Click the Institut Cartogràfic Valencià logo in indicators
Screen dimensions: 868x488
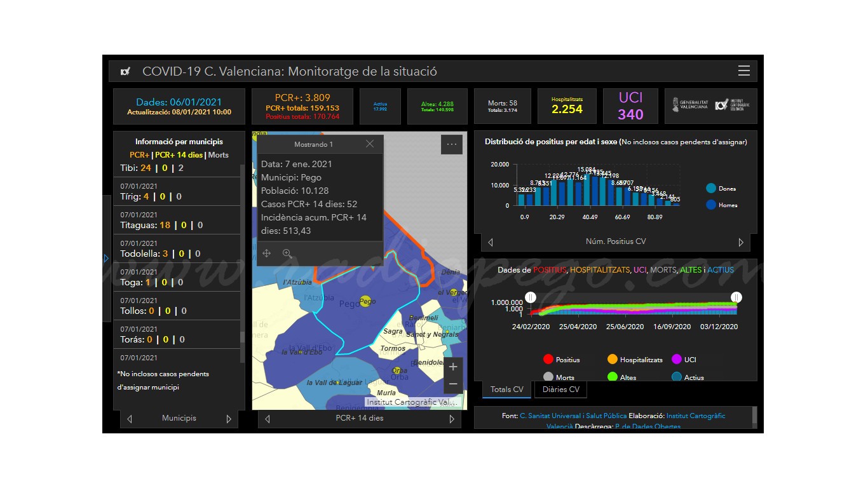732,105
